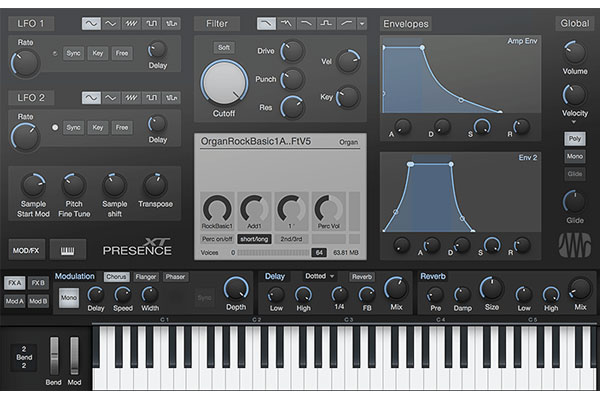Click the Bend wheel slider
The image size is (600, 400).
[x=54, y=356]
